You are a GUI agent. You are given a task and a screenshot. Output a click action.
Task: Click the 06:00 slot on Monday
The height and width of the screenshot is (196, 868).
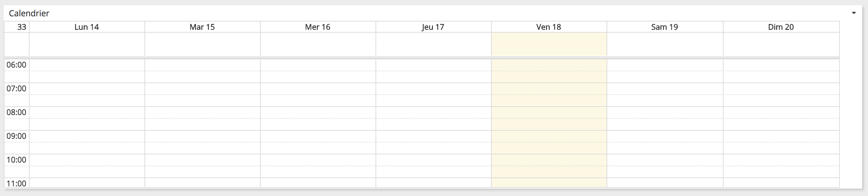point(87,65)
